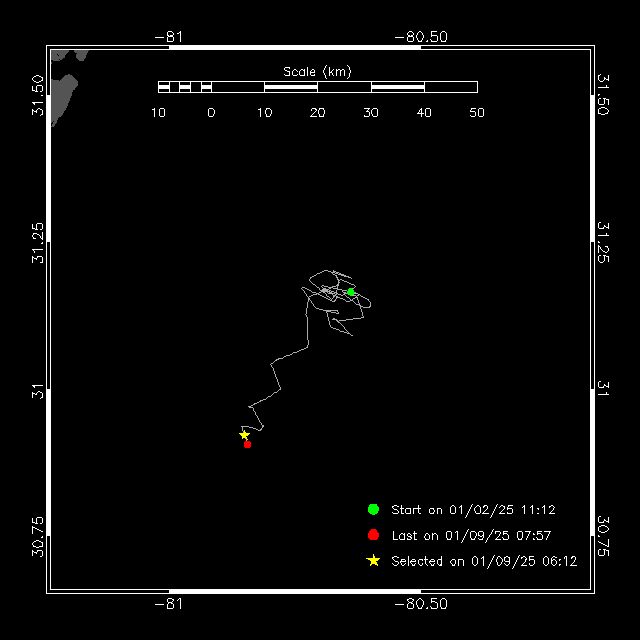Click the 50 label under the scale bar
This screenshot has width=640, height=640.
point(477,113)
